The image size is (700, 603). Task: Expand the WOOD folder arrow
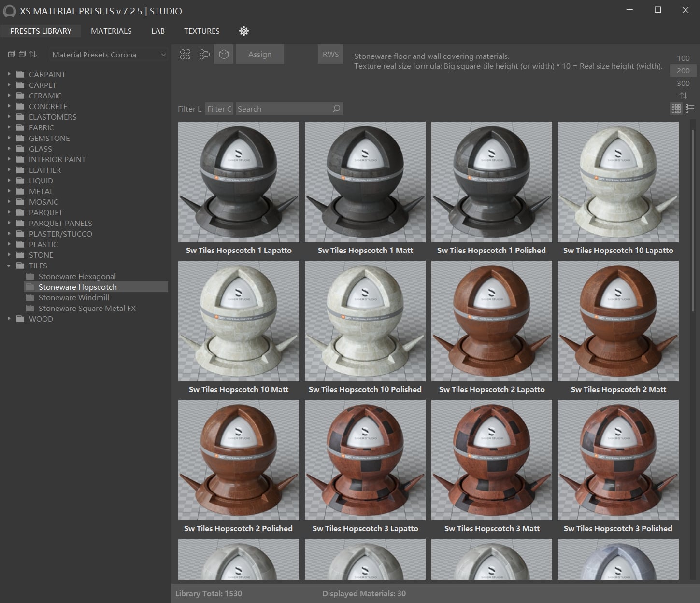(x=9, y=319)
